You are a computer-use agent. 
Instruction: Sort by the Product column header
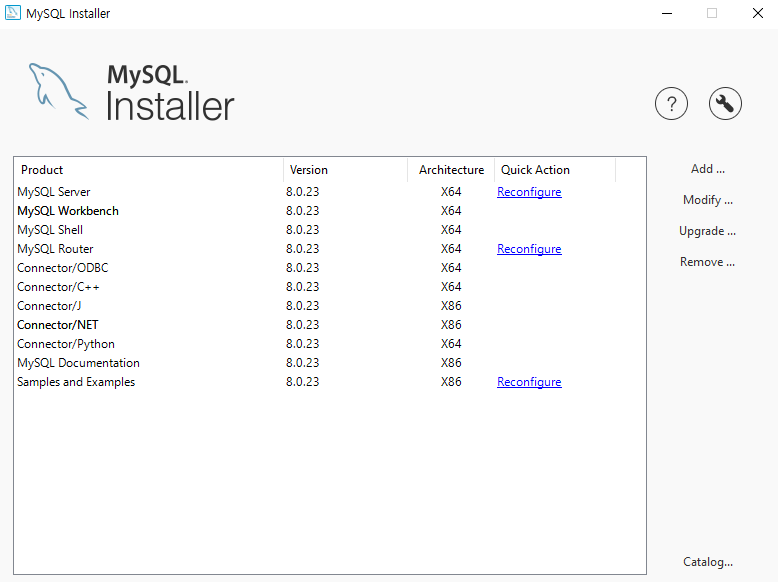pyautogui.click(x=149, y=170)
